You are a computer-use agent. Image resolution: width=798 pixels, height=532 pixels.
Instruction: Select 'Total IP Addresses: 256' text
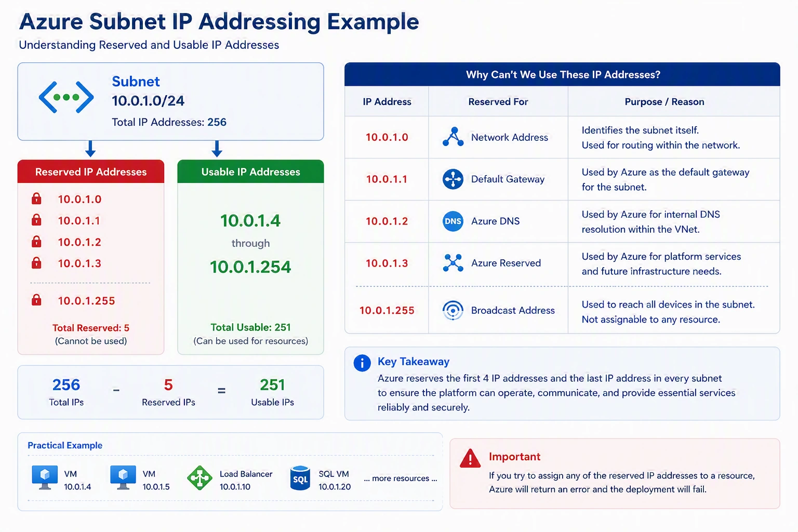(x=169, y=122)
